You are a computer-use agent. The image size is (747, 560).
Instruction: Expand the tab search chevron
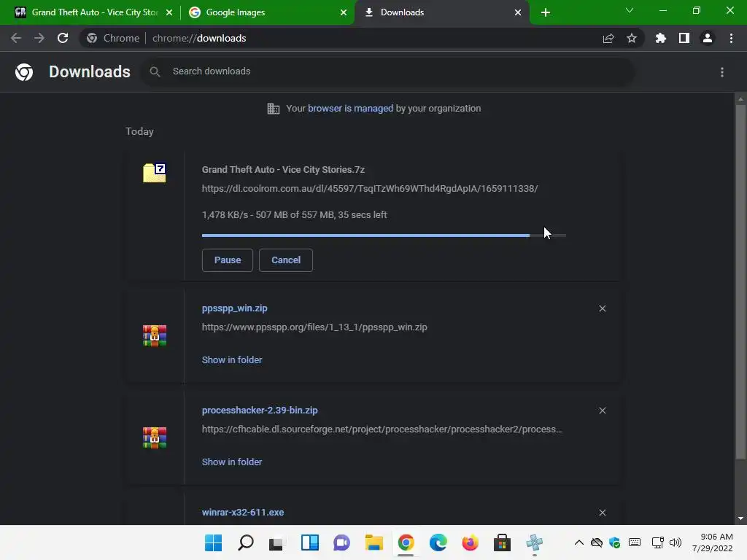click(x=630, y=10)
